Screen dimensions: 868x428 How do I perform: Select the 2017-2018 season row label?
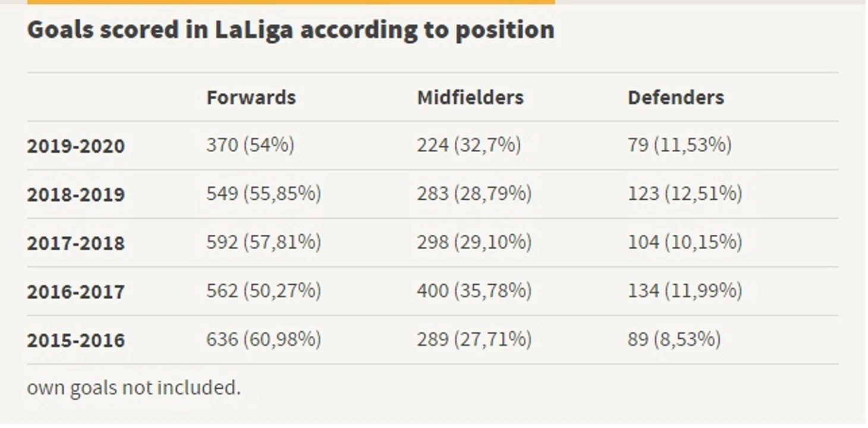click(x=76, y=244)
